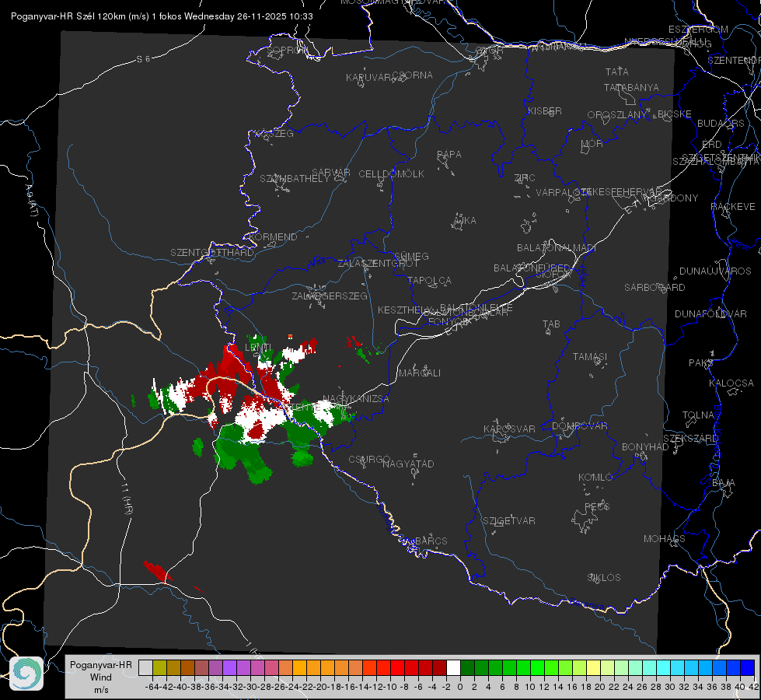
Task: Click the KAPUVAR town label
Action: [369, 78]
